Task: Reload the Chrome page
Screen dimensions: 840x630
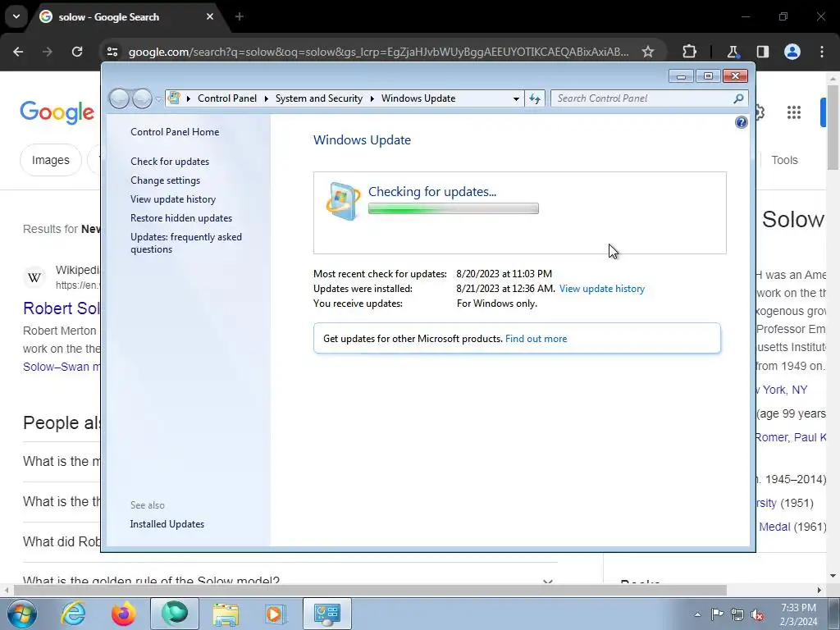Action: [x=77, y=52]
